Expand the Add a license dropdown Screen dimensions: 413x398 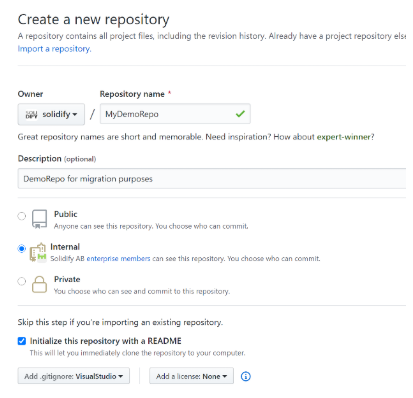191,376
